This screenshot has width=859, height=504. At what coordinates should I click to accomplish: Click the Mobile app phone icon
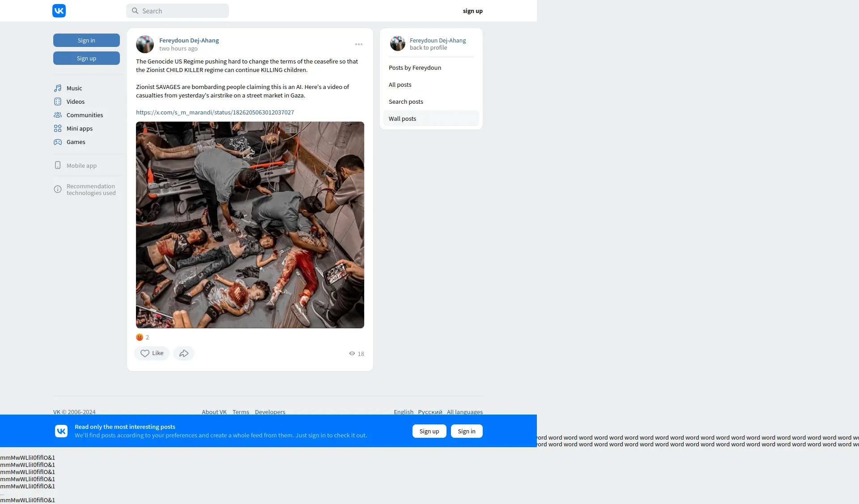click(x=58, y=165)
